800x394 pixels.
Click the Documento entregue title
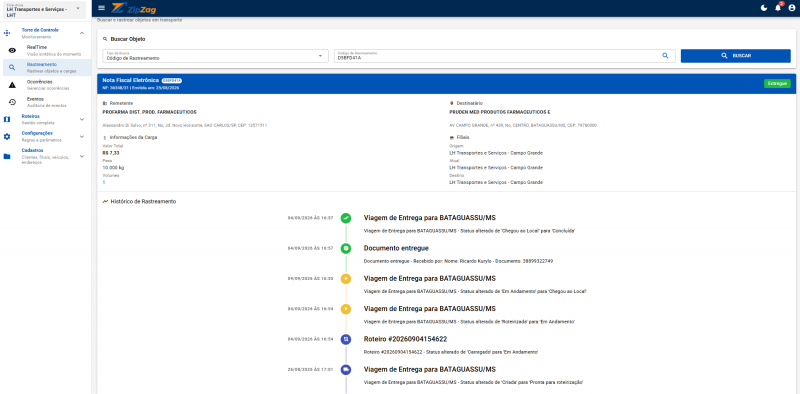(396, 248)
